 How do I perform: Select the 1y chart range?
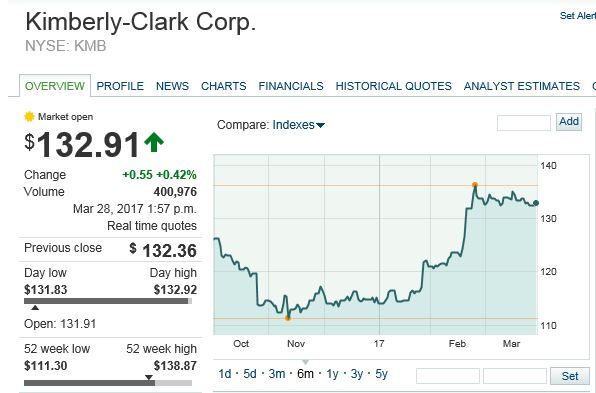pos(332,374)
